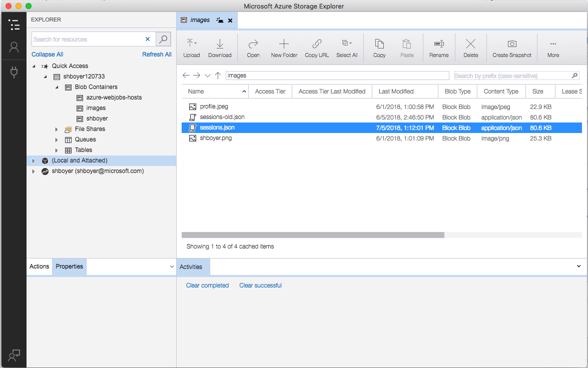Viewport: 588px width, 368px height.
Task: Open the Connect plug icon
Action: point(14,72)
